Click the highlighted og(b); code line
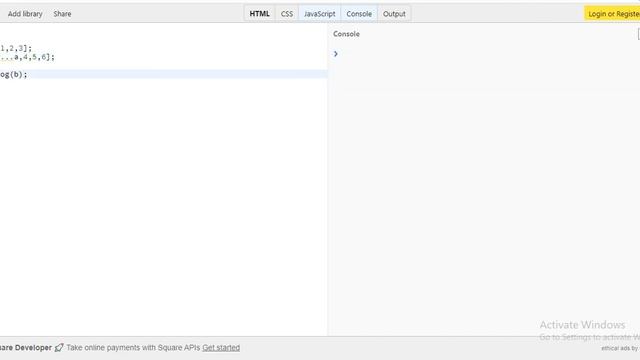The width and height of the screenshot is (640, 360). coord(163,74)
